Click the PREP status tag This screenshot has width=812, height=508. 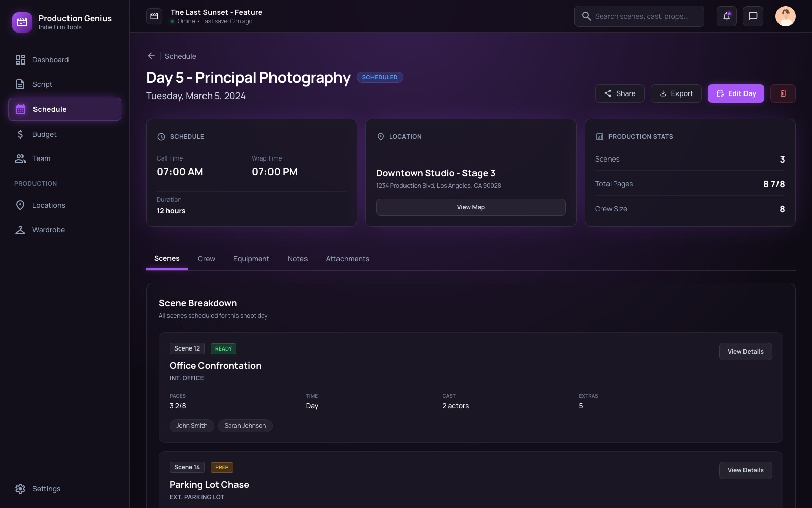pyautogui.click(x=222, y=468)
